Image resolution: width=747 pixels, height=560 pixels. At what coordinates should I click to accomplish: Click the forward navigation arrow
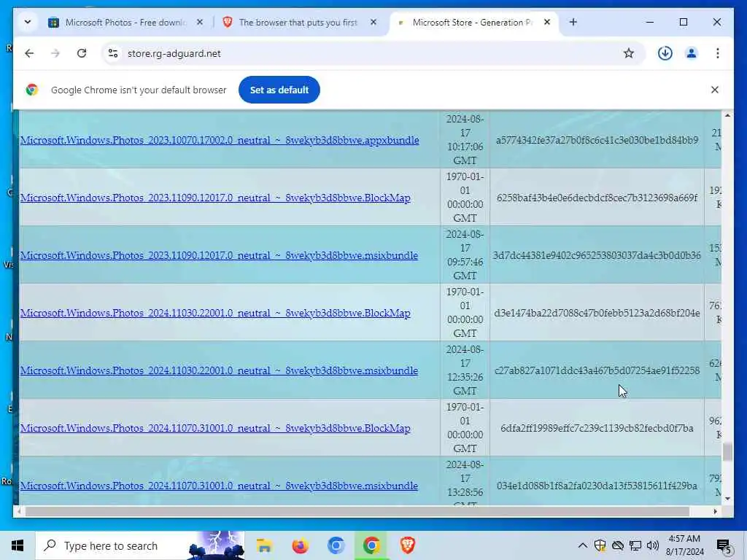[55, 53]
